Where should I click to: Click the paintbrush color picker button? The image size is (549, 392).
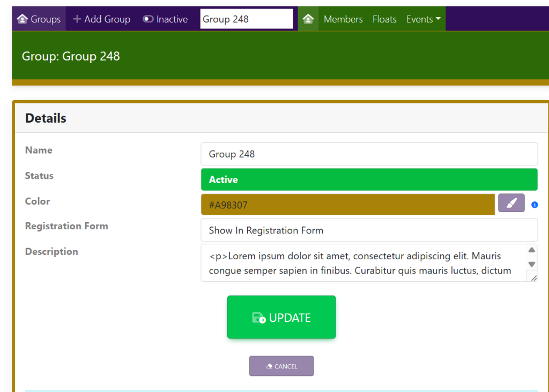511,203
